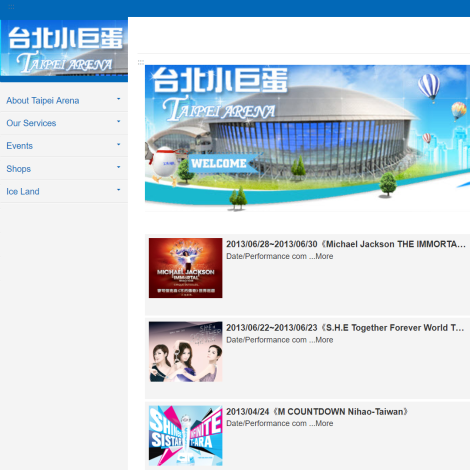Open the S.H.E Together Forever event link
The image size is (470, 470).
[x=345, y=328]
